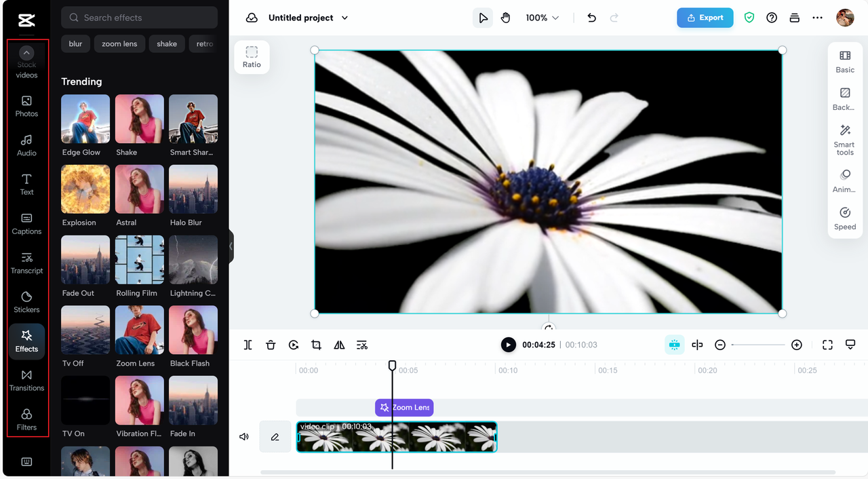Open the Stickers sidebar panel

tap(26, 302)
